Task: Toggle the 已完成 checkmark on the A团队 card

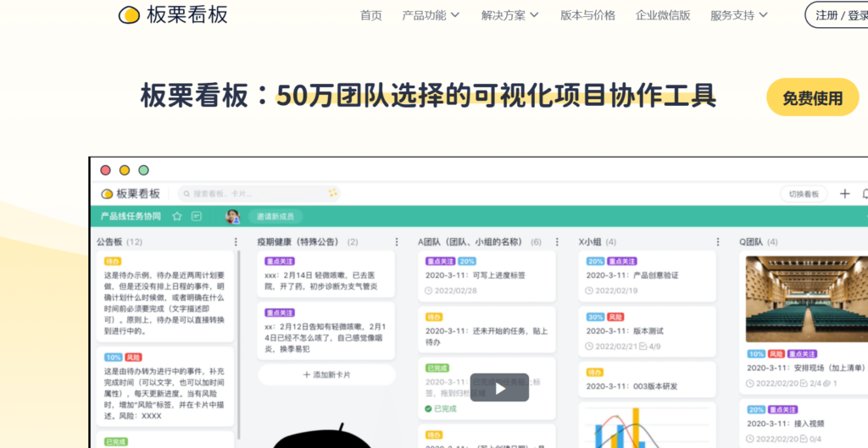Action: pos(428,409)
